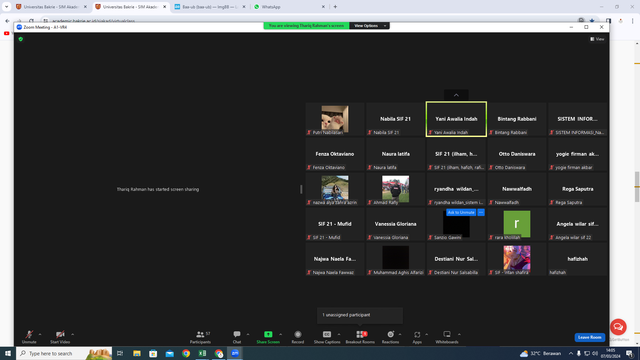The width and height of the screenshot is (640, 360).
Task: Click the Vanessia Gloriana participant tile
Action: pyautogui.click(x=395, y=224)
